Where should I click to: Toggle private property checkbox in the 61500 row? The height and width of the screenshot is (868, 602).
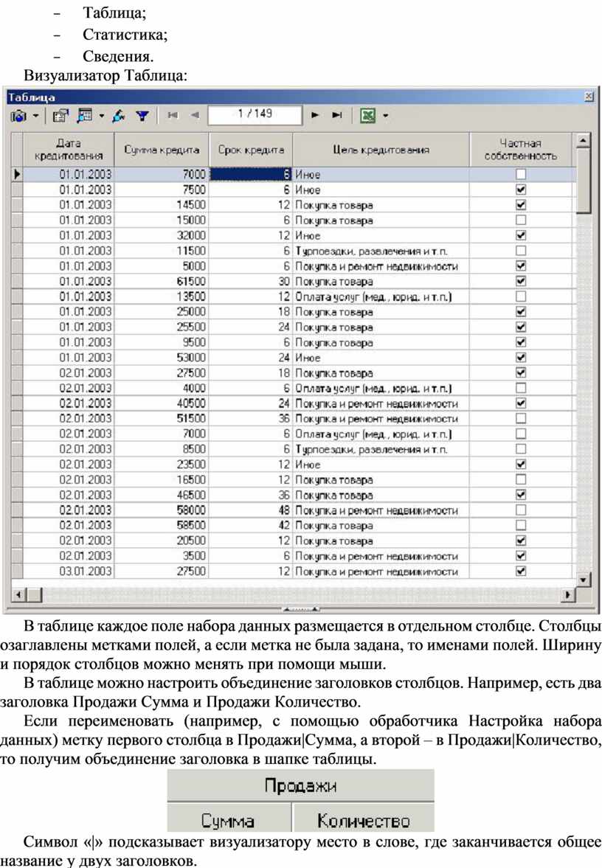[521, 281]
